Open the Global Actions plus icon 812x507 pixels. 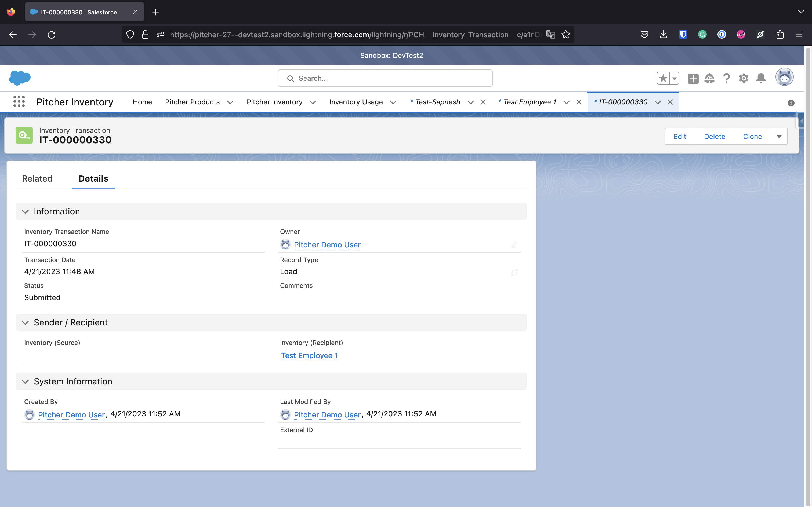coord(693,78)
